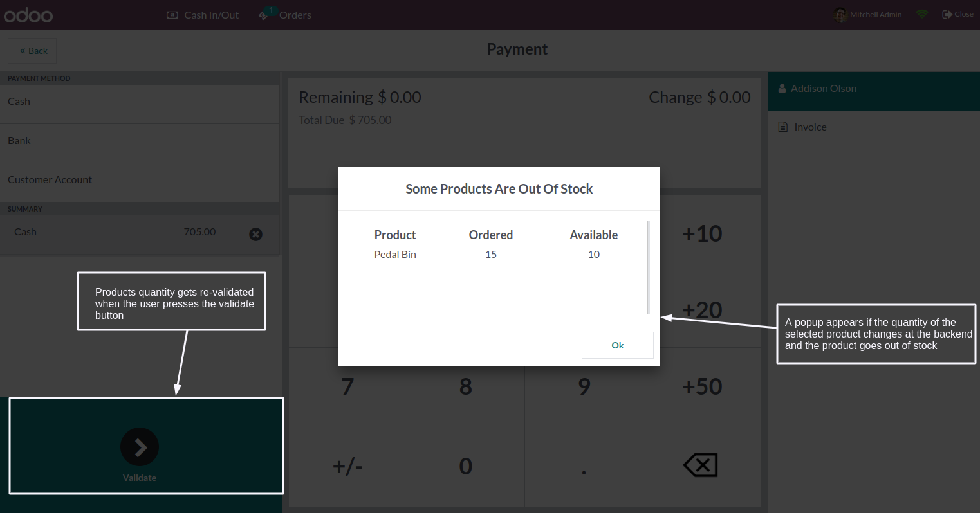Click the Odoo logo
Screen dimensions: 980x513
[28, 15]
